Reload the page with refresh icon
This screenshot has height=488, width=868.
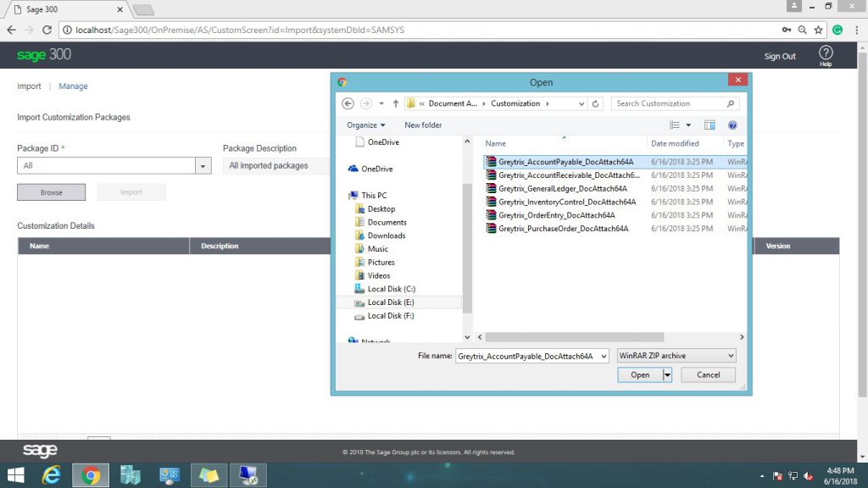pos(47,30)
